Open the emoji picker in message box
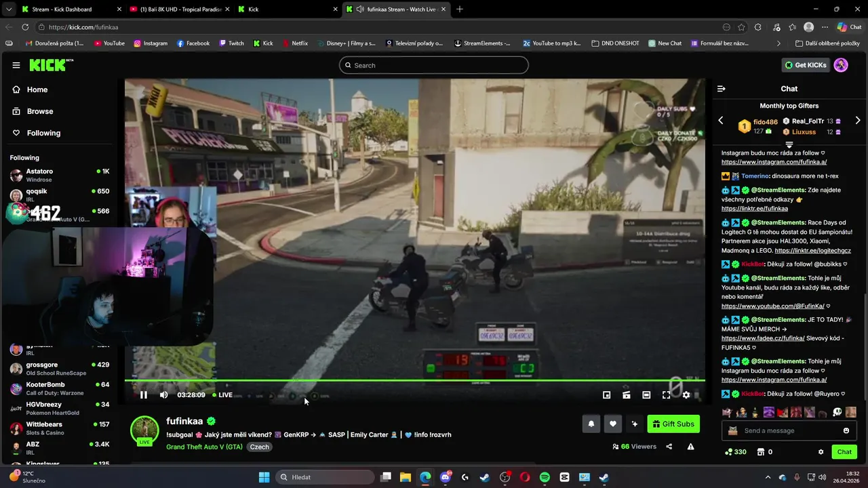Viewport: 868px width, 488px height. tap(846, 430)
